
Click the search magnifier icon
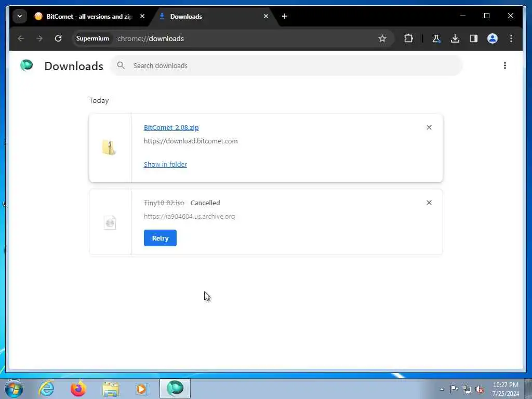click(121, 65)
